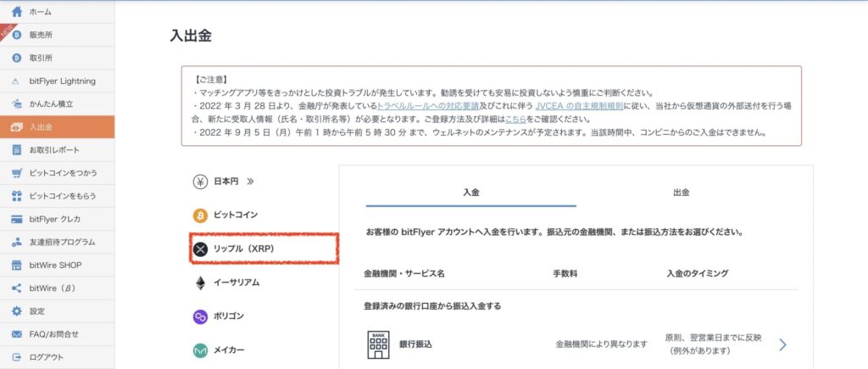
Task: Click the gift icon for ビットコインをもらう
Action: click(x=17, y=196)
